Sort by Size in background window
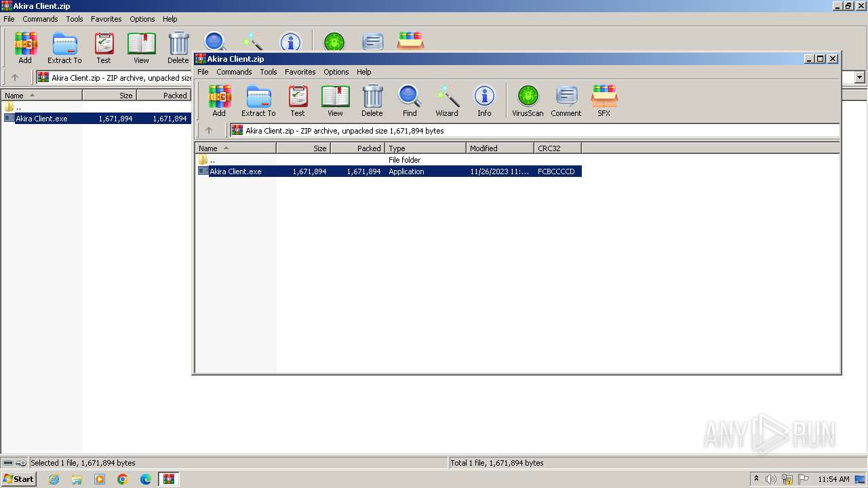This screenshot has width=868, height=488. (109, 95)
